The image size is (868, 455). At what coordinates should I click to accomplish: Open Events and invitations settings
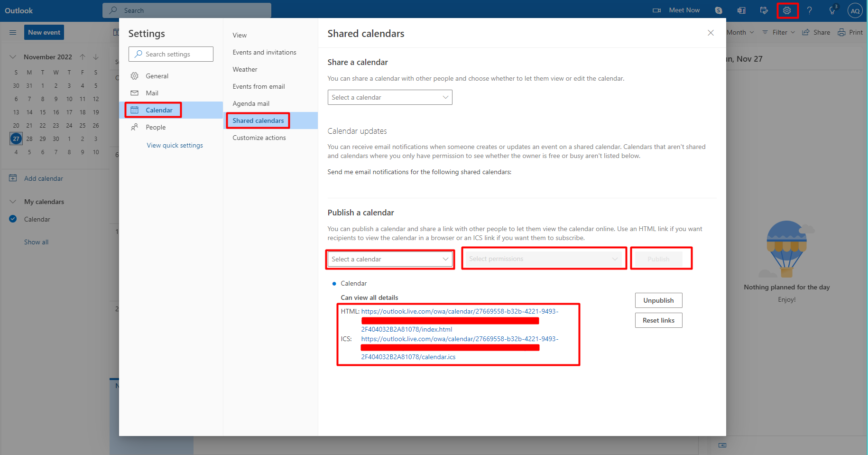point(264,52)
